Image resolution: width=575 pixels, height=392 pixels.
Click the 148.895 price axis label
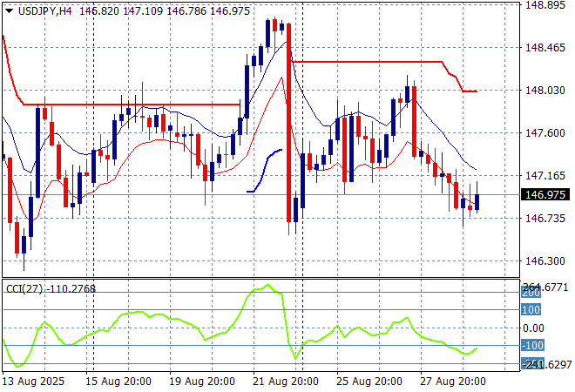(x=546, y=4)
